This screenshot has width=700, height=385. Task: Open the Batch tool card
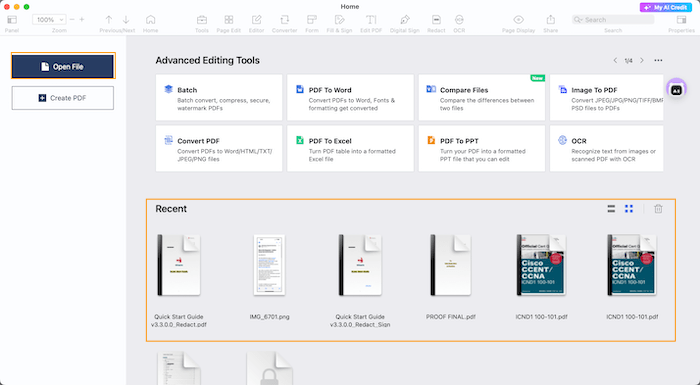coord(219,97)
